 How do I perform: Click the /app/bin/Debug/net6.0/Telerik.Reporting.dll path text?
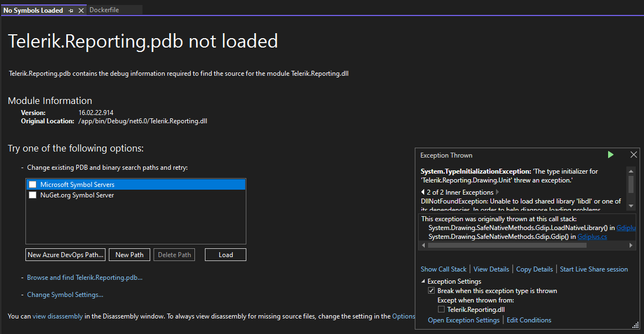[x=143, y=121]
